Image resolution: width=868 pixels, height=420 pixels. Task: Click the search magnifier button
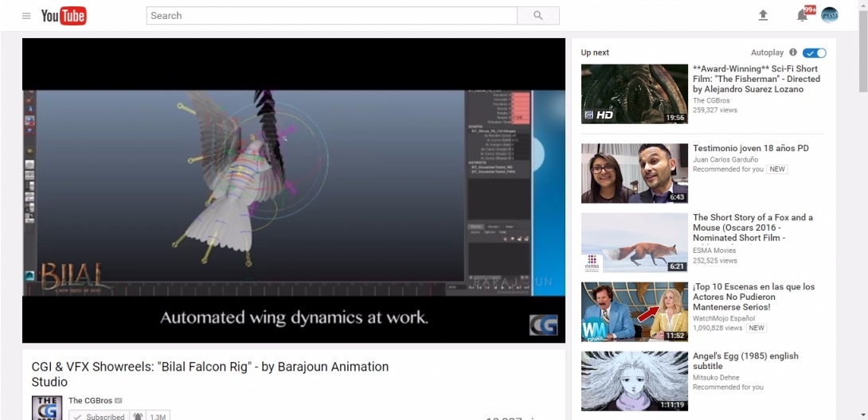[x=538, y=15]
